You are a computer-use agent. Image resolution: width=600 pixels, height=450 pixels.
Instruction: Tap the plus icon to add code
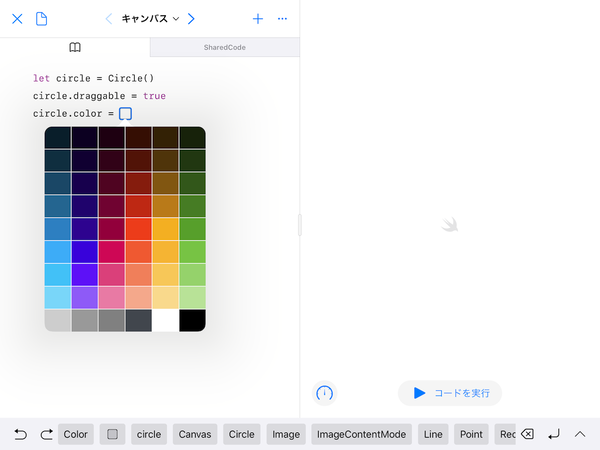point(258,19)
